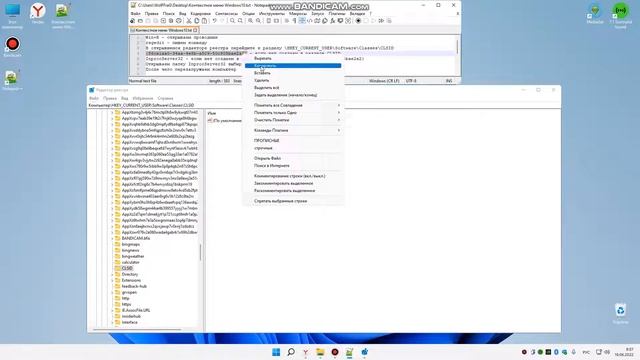Expand the grvopen key in registry tree
Screen dimensions: 640x360
click(x=112, y=292)
